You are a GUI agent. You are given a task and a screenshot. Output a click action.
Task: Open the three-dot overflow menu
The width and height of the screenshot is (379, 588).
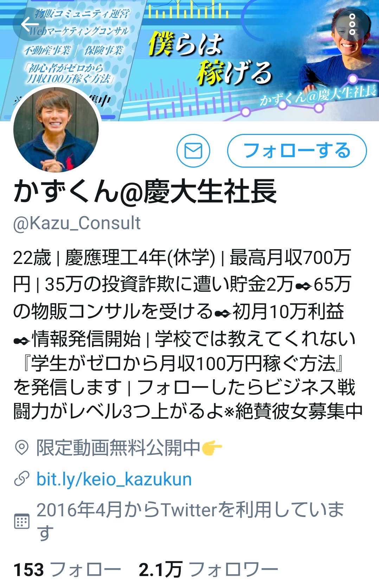tap(352, 24)
